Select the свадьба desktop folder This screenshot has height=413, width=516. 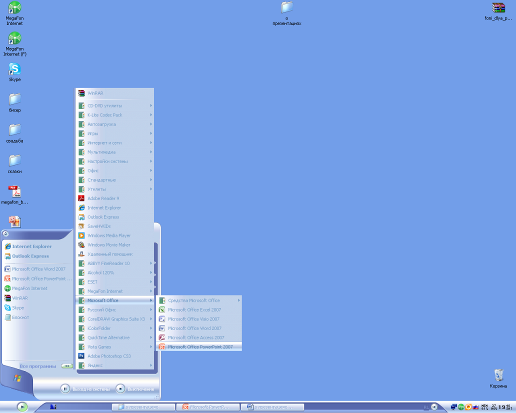[x=15, y=133]
